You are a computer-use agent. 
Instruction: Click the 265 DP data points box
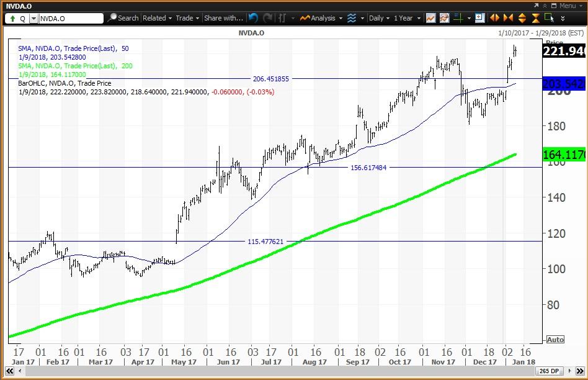tap(549, 371)
